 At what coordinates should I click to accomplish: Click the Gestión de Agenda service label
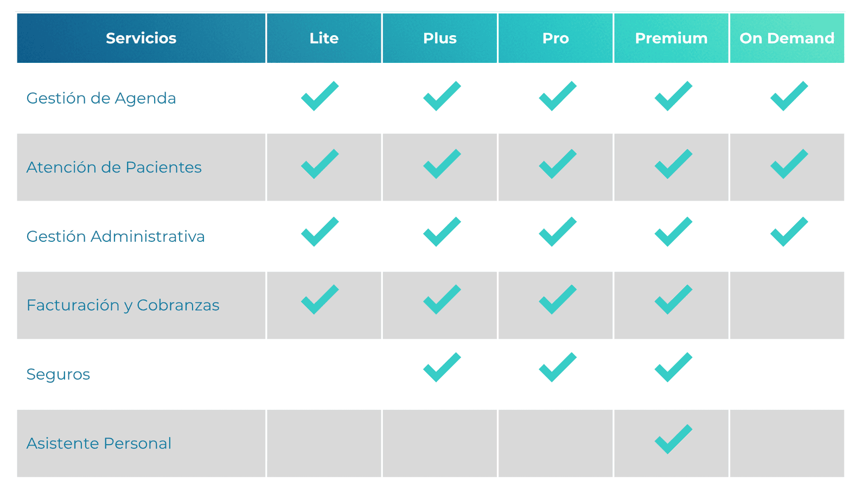tap(101, 98)
